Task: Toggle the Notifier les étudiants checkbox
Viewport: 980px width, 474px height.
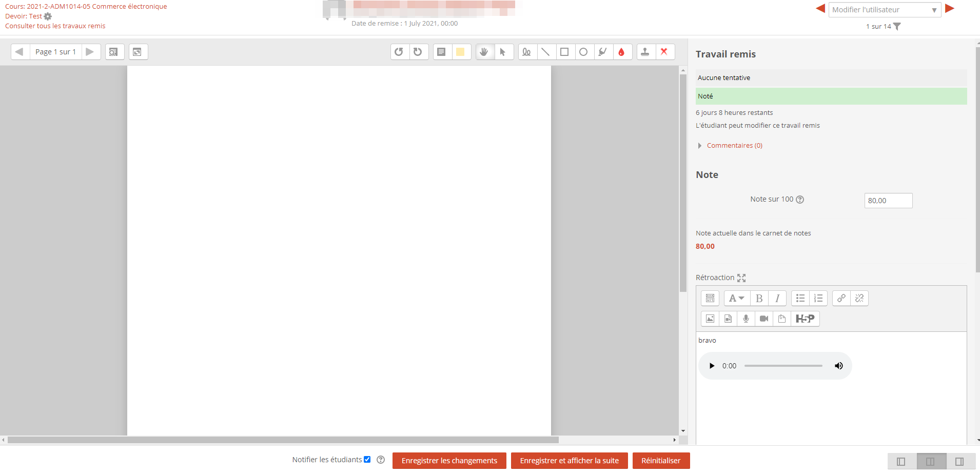Action: point(367,460)
